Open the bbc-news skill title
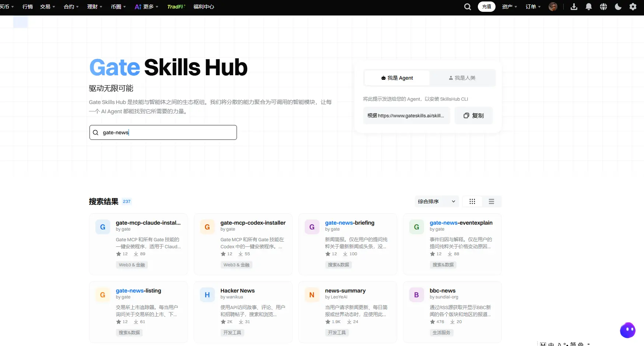This screenshot has height=346, width=644. 442,291
